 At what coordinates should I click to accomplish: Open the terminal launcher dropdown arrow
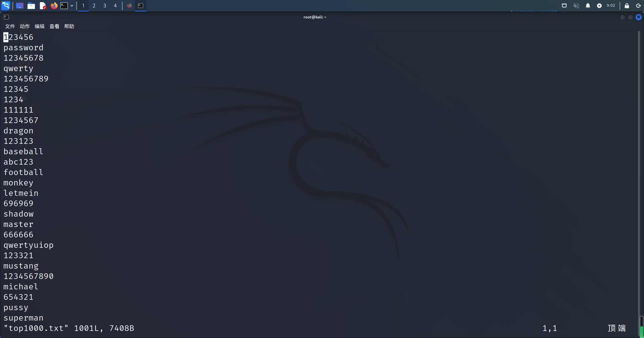pyautogui.click(x=72, y=6)
